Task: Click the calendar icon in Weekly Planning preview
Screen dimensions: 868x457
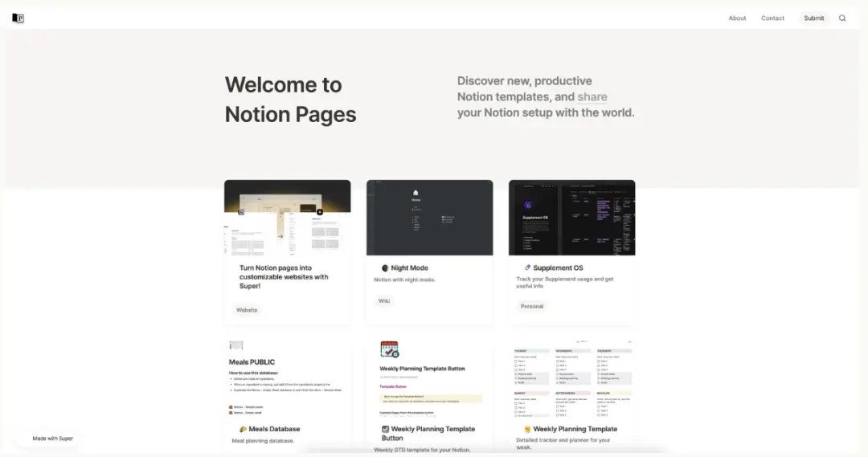Action: (x=390, y=349)
